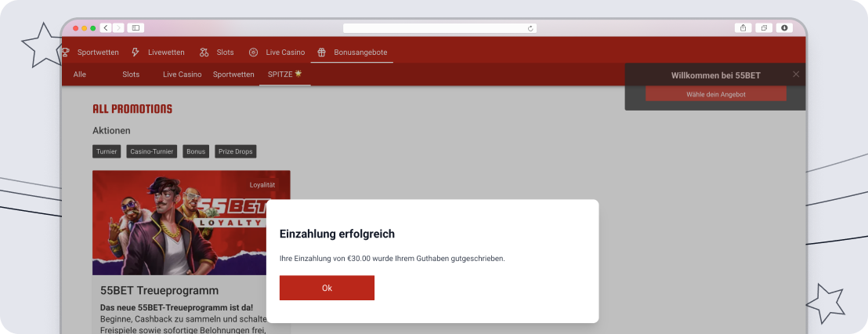Open Live Casino in main navigation
Screen dimensions: 868x334
(x=285, y=53)
